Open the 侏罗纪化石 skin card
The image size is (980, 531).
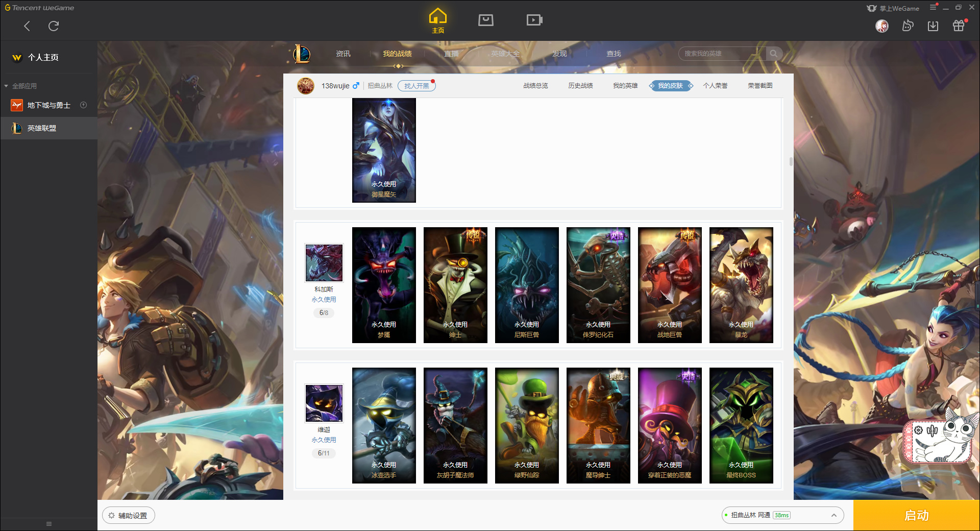[598, 285]
